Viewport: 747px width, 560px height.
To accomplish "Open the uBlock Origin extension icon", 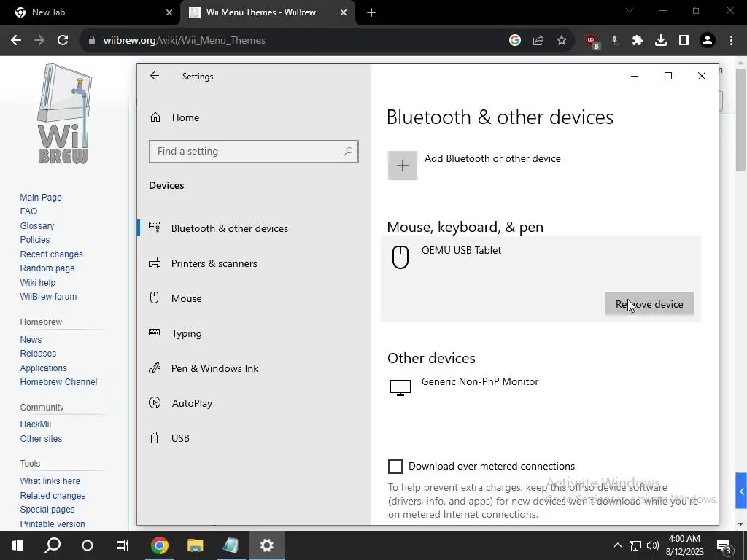I will point(592,42).
